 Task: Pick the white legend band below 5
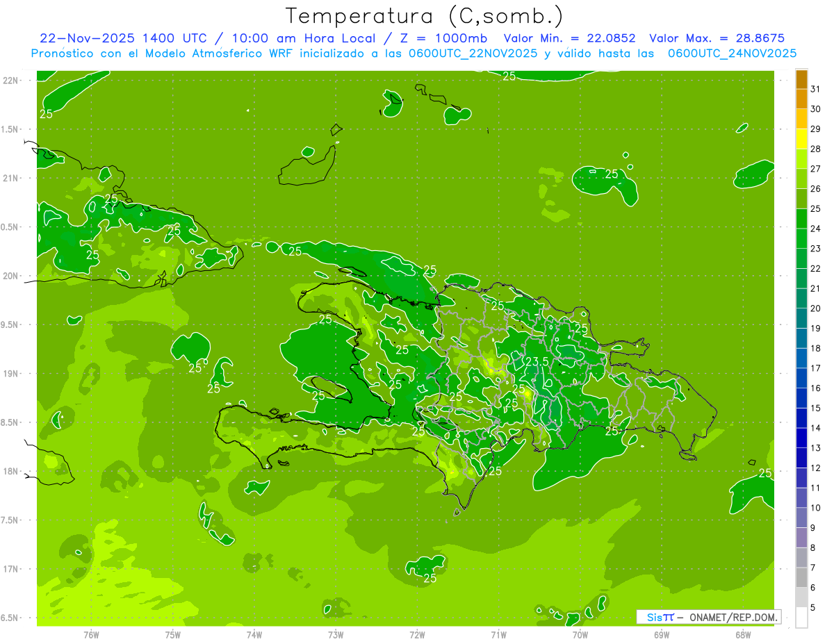(801, 618)
